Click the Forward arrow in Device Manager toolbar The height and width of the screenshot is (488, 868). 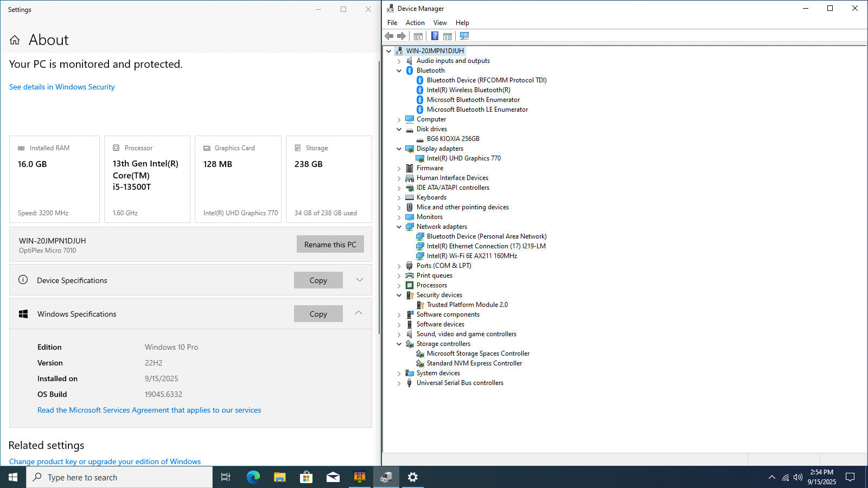(x=401, y=36)
